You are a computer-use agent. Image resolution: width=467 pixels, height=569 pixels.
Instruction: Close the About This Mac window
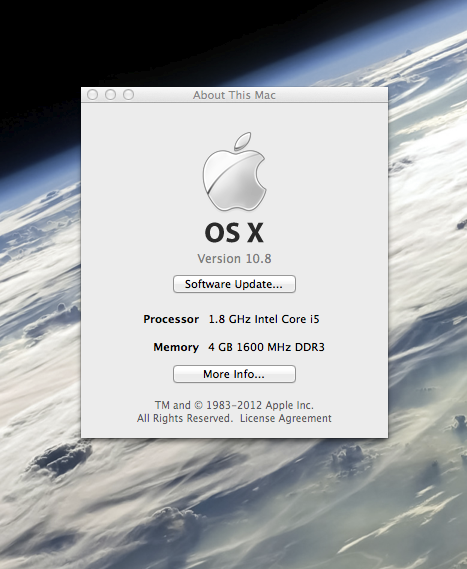pyautogui.click(x=93, y=95)
